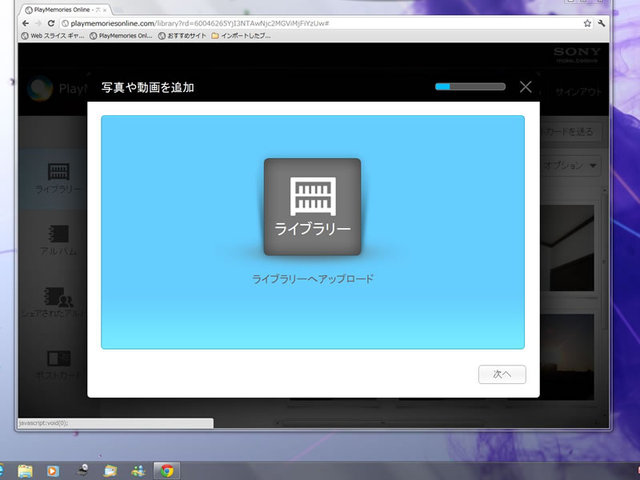Select the ライブラリー upload tile in dialog

[x=312, y=206]
